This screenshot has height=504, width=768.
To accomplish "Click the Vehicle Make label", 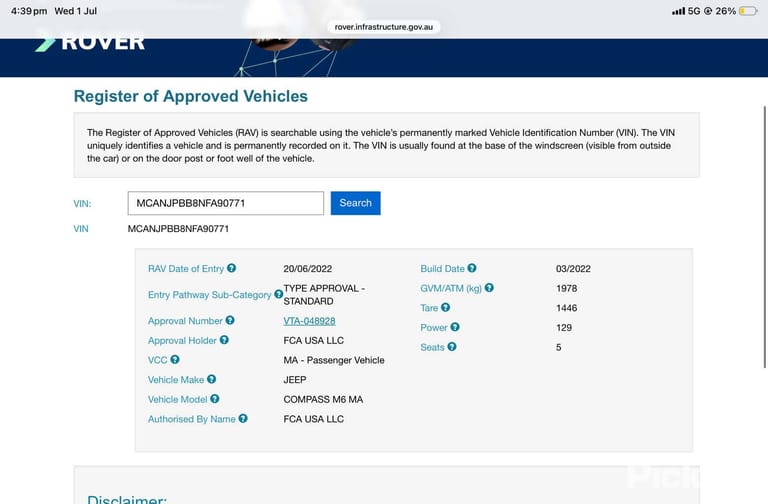I will pyautogui.click(x=176, y=380).
